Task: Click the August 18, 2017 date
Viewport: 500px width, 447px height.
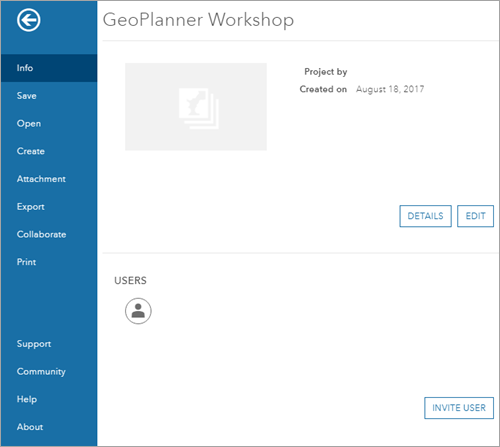Action: tap(390, 89)
